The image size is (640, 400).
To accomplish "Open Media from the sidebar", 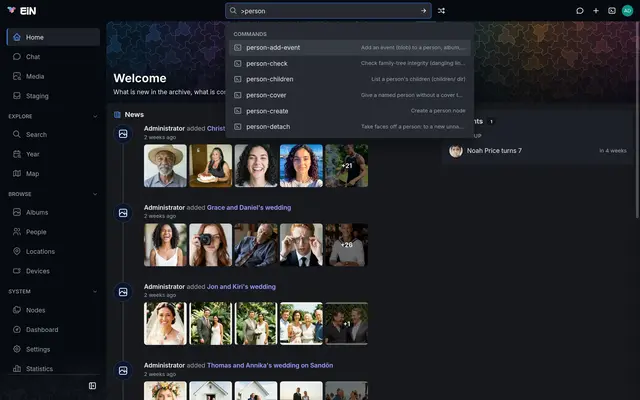I will tap(53, 76).
